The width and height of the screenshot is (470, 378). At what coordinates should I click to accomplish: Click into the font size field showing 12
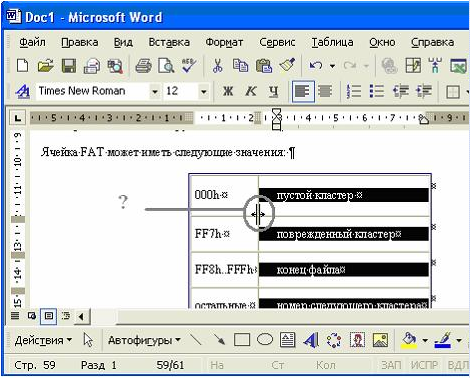(x=180, y=91)
